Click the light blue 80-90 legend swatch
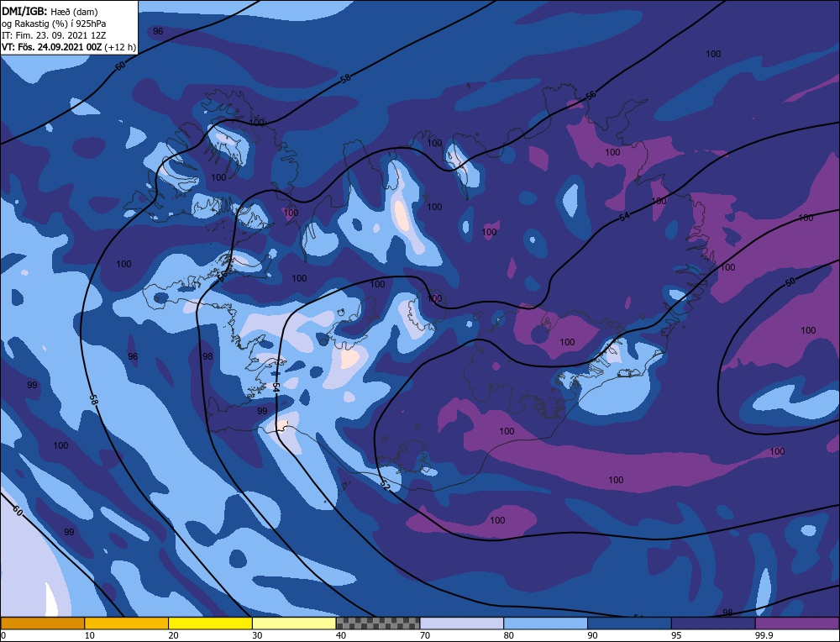 545,623
